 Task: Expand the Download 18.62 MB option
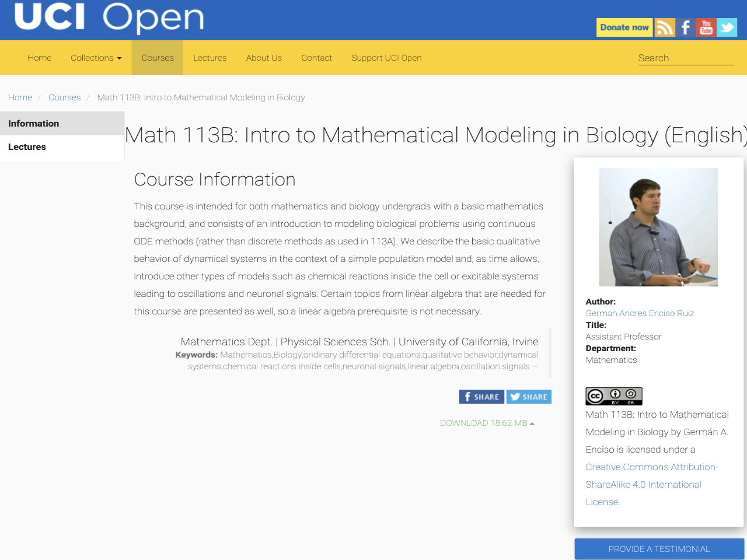point(487,423)
